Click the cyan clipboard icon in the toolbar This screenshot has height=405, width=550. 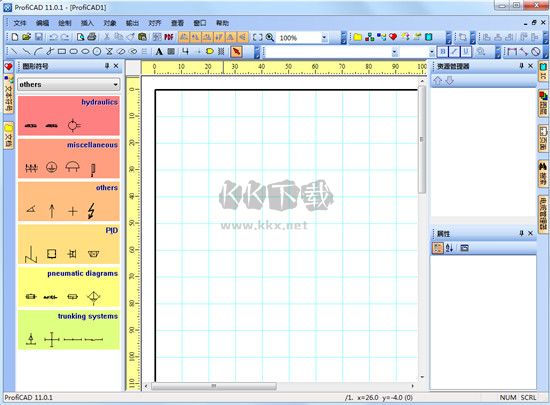click(x=429, y=37)
